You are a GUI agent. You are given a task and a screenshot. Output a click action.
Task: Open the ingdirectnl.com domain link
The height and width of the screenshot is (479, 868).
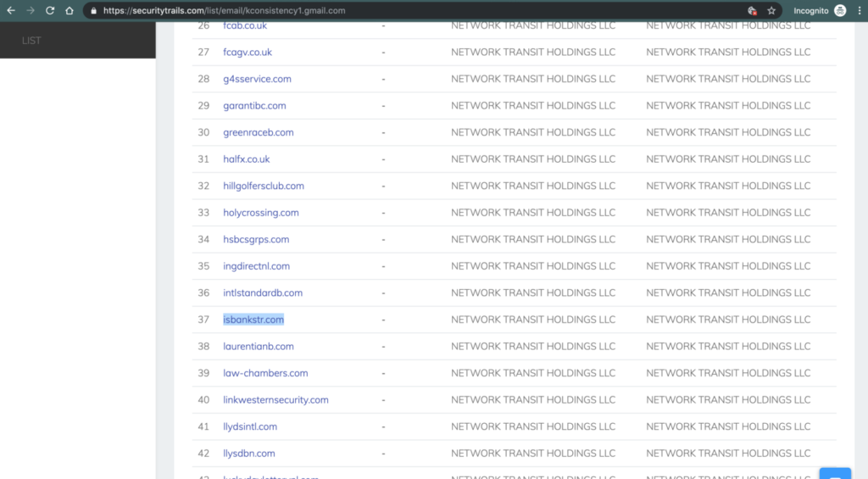click(256, 266)
